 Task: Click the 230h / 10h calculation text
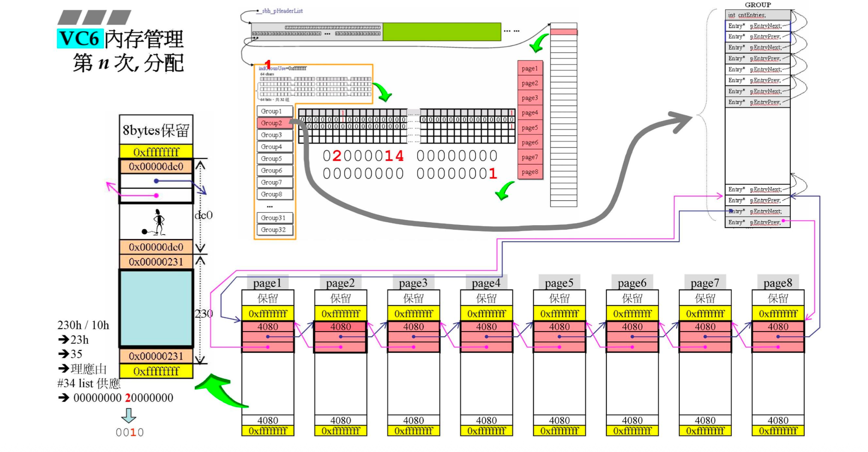coord(83,325)
